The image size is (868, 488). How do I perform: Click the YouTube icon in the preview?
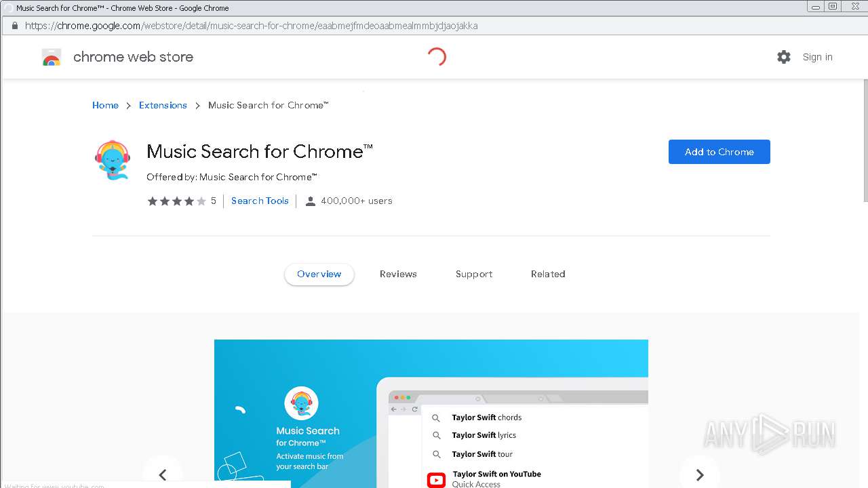pyautogui.click(x=436, y=479)
